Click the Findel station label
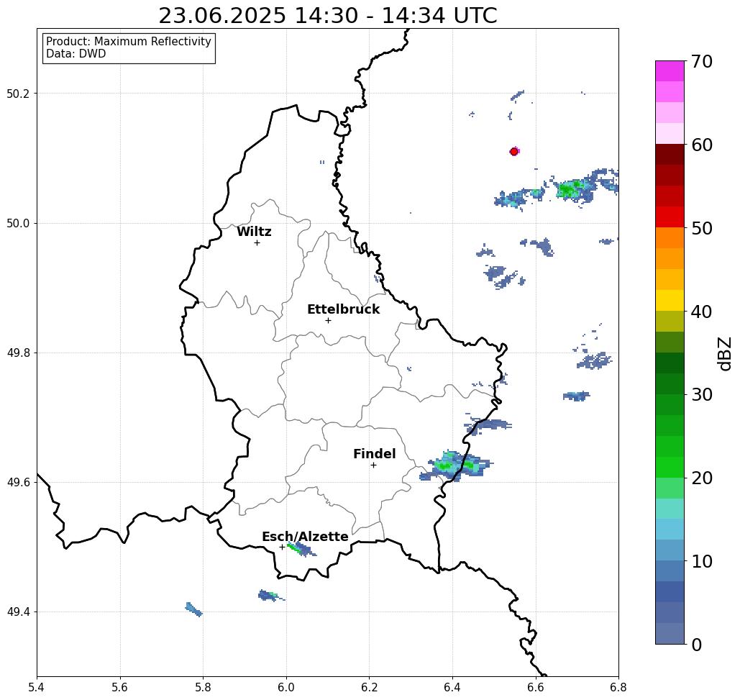Screen dimensions: 740x700 tap(374, 454)
